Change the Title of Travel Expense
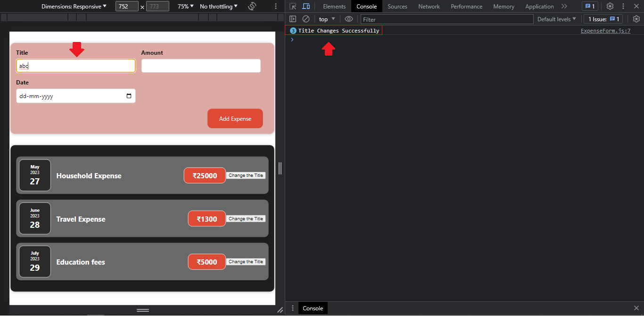Viewport: 644px width, 316px height. [x=246, y=219]
